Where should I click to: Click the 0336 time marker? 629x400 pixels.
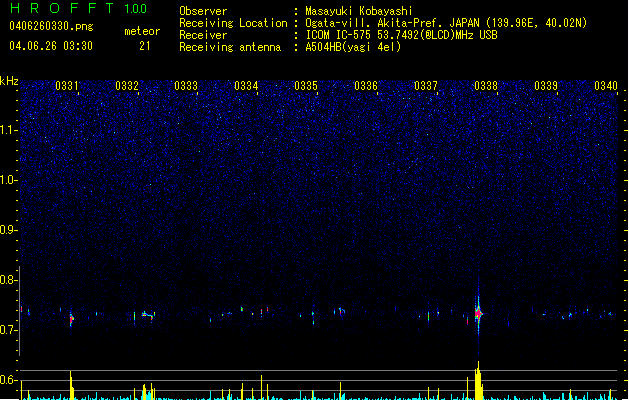point(366,86)
